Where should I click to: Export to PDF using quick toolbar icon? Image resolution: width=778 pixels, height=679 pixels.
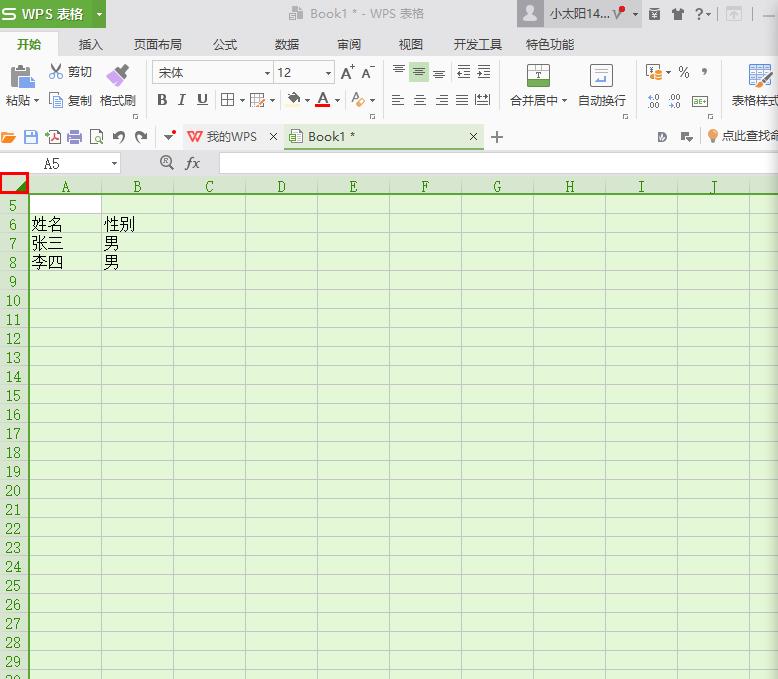pos(53,137)
